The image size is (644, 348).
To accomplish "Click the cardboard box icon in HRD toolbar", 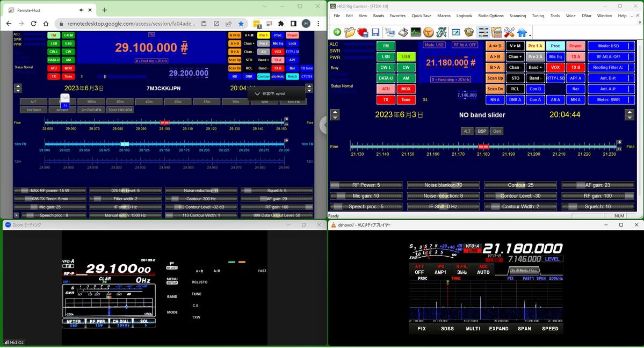I will 468,32.
